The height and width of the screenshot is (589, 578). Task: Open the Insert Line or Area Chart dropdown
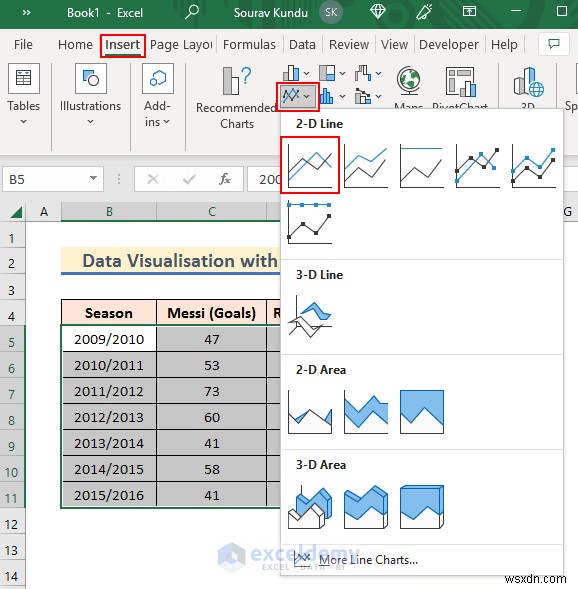(x=297, y=97)
